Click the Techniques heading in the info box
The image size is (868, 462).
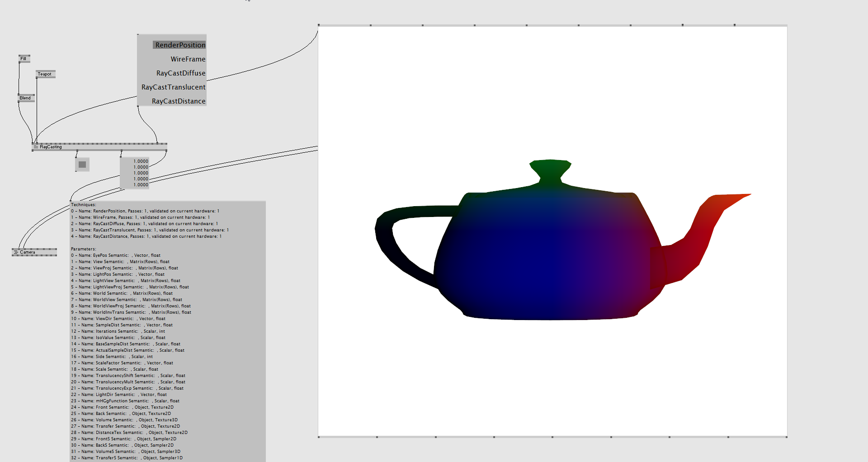[84, 205]
